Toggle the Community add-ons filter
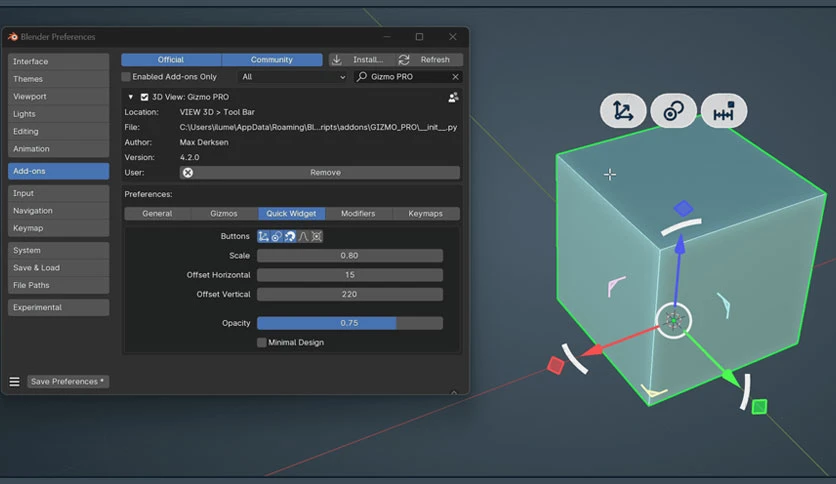The height and width of the screenshot is (484, 836). coord(272,60)
